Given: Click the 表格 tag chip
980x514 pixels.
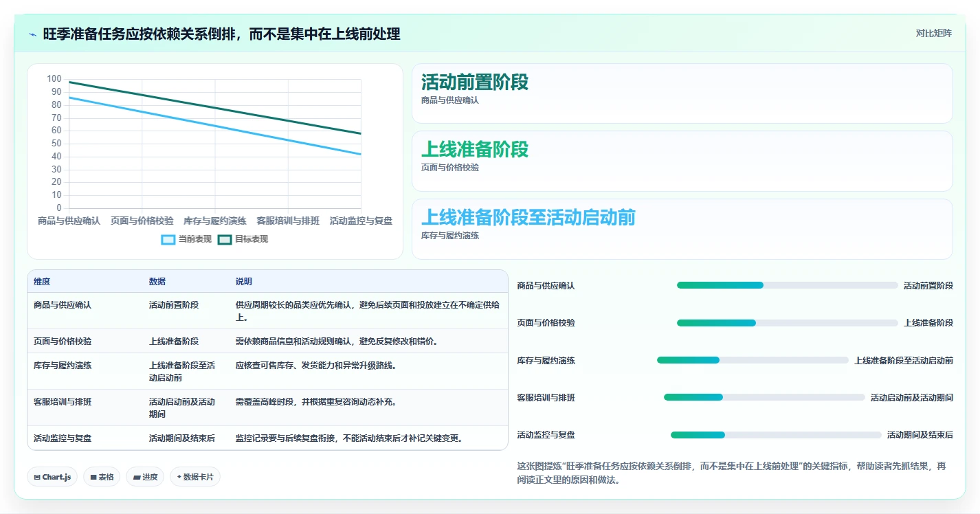Looking at the screenshot, I should (101, 477).
